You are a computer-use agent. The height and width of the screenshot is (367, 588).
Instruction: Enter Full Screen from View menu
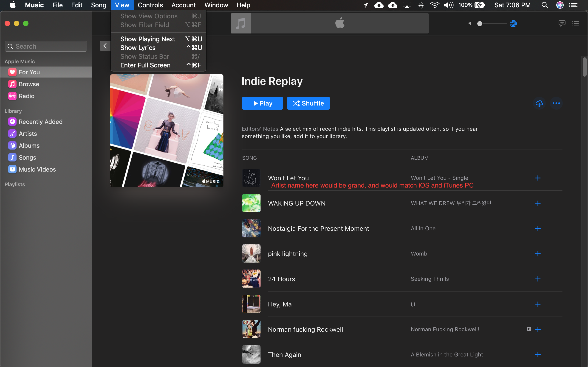pos(145,65)
